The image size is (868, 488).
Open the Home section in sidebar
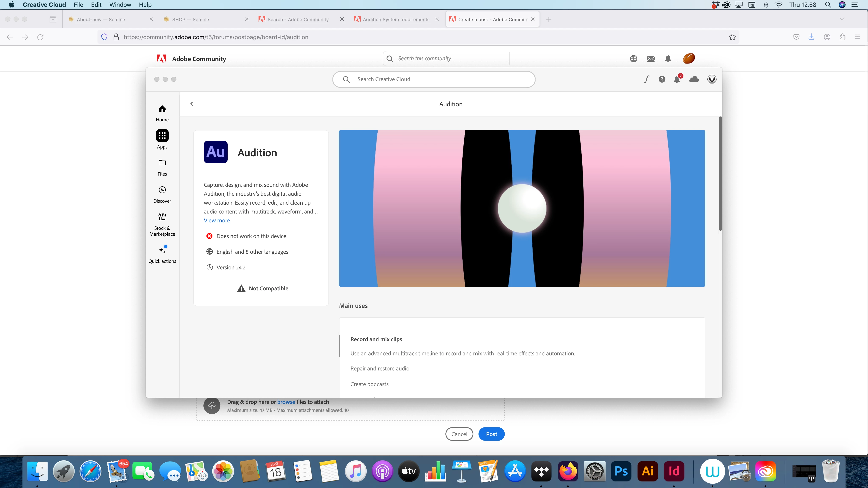point(162,113)
